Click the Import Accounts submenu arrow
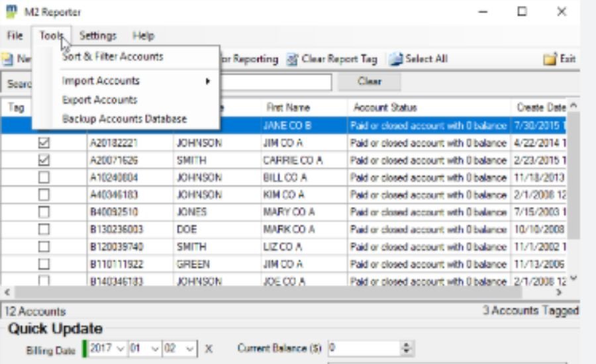 pyautogui.click(x=207, y=81)
